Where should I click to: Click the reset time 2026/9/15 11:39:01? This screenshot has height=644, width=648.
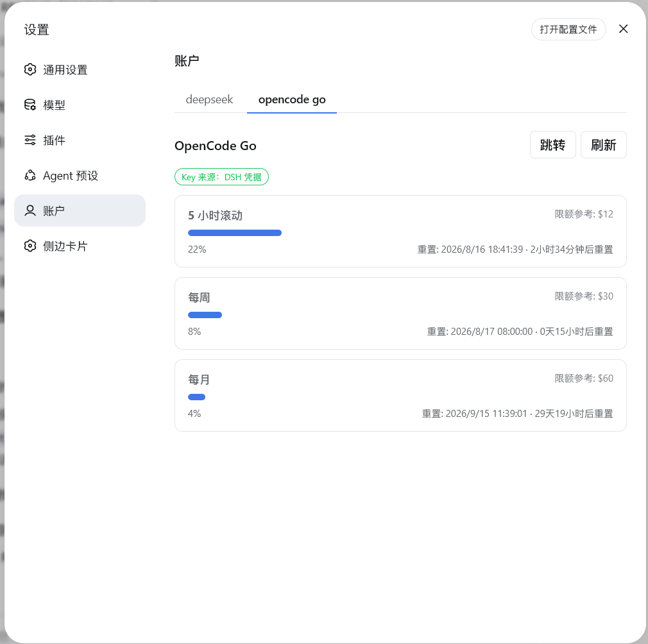(x=486, y=414)
